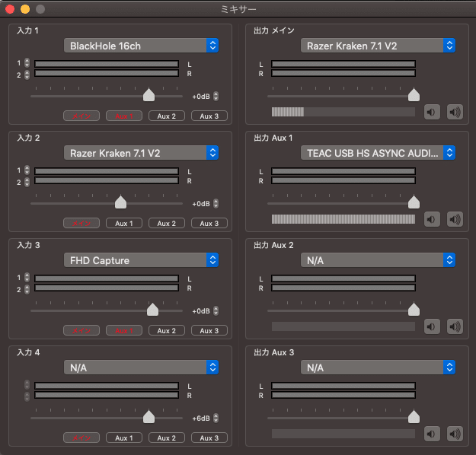Open N/A device dropdown for 出力 Aux 2
This screenshot has height=455, width=476.
click(378, 260)
